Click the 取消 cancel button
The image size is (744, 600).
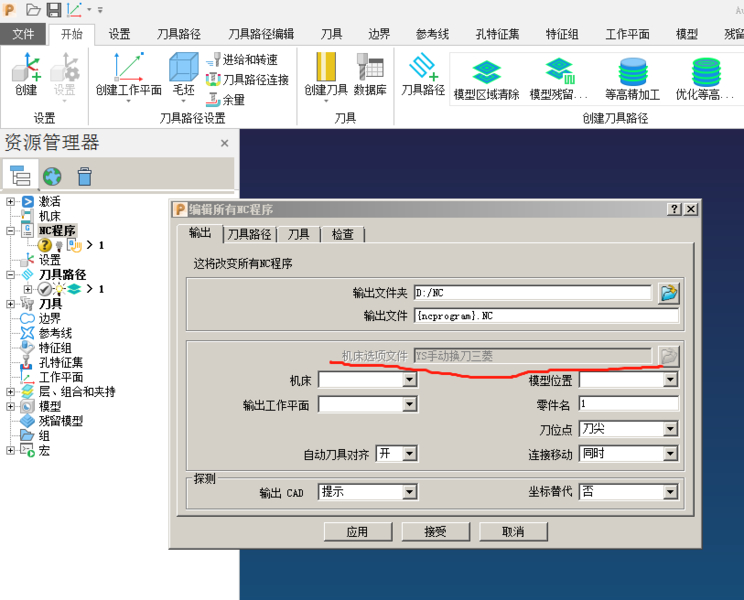[x=513, y=532]
